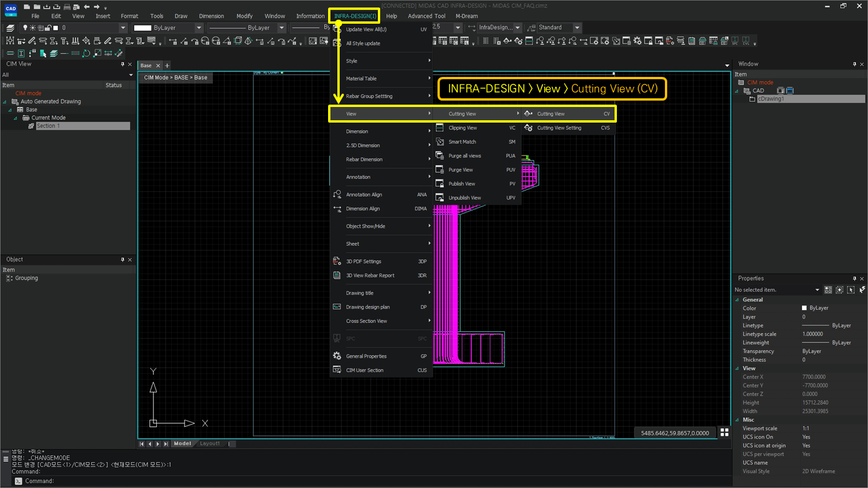Expand the Style submenu arrow
868x488 pixels.
coord(429,61)
